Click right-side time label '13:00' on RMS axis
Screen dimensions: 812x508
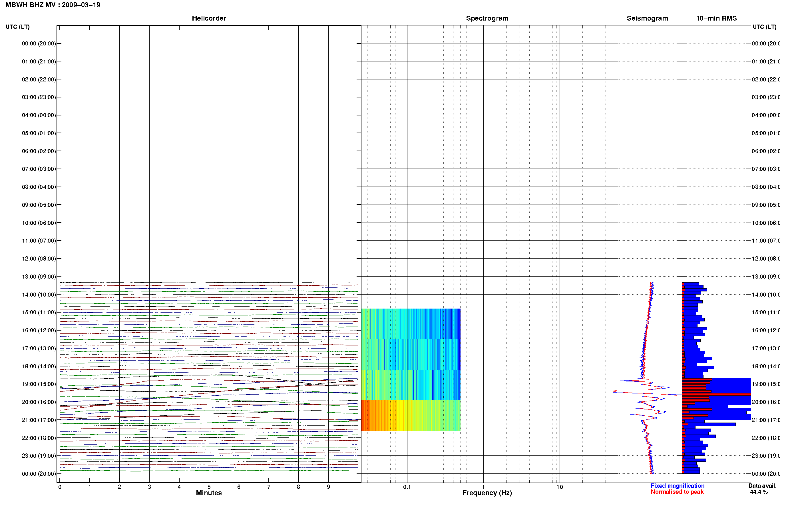click(765, 277)
